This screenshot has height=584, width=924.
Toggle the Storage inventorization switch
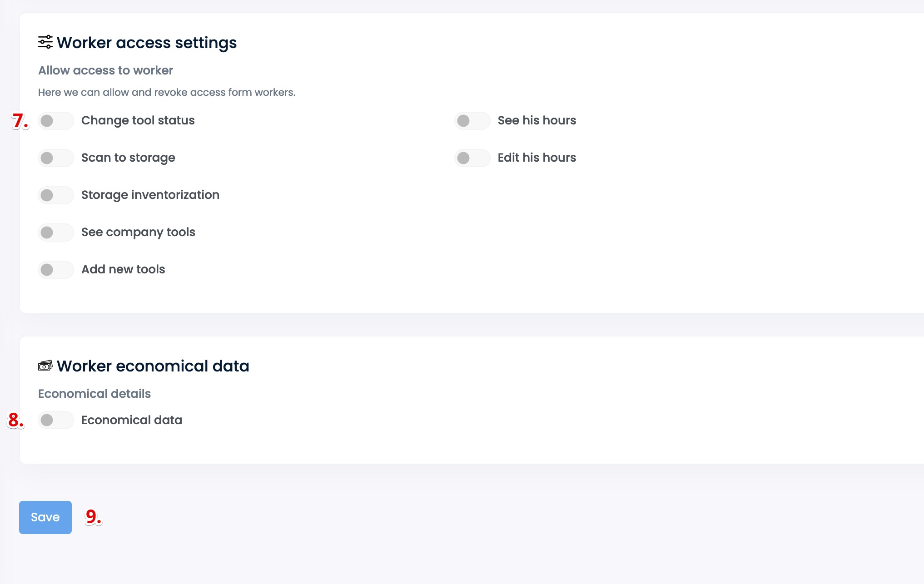pyautogui.click(x=55, y=195)
